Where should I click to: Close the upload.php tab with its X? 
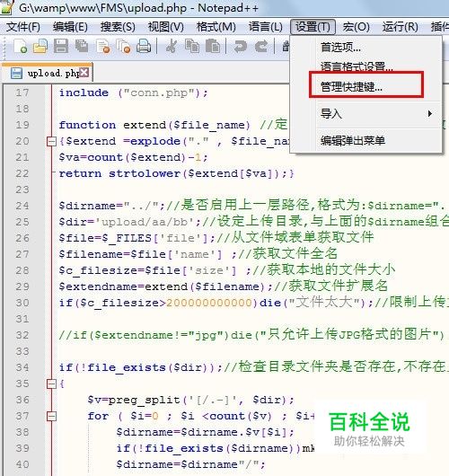click(x=84, y=72)
